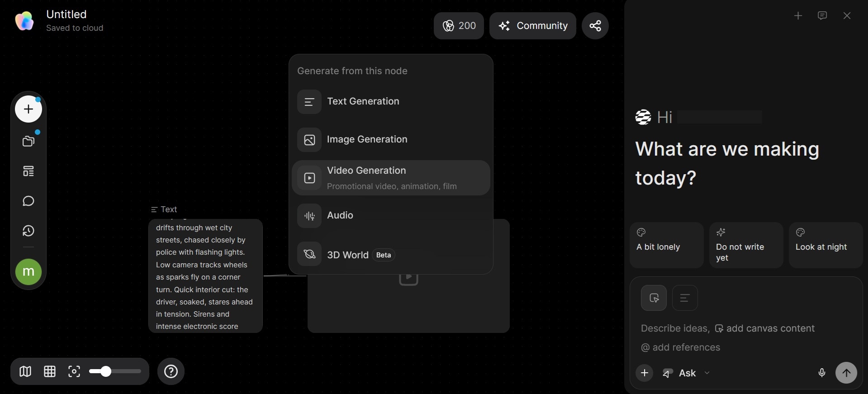Open the assets folder sidebar icon
868x394 pixels.
28,141
